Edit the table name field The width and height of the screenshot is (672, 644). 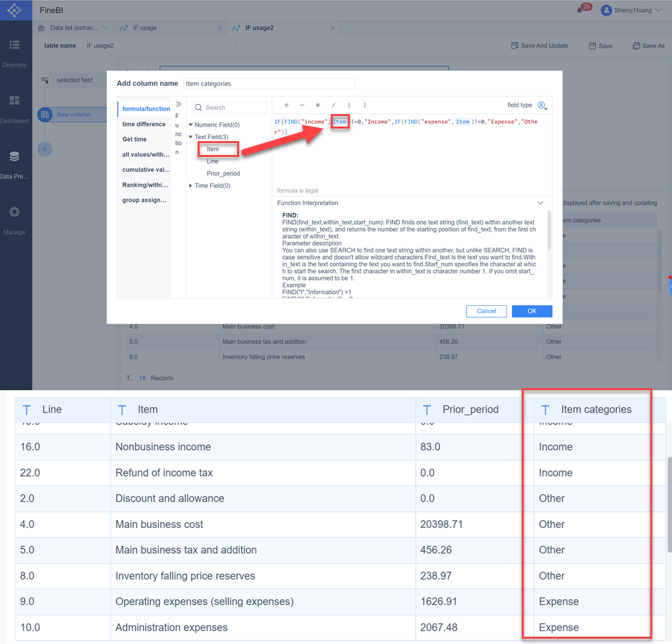click(159, 45)
